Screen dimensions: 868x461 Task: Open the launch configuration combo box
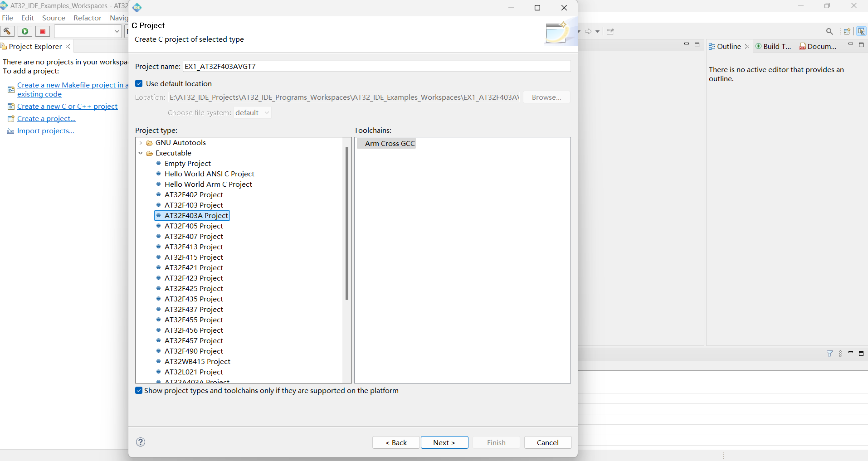pos(88,31)
